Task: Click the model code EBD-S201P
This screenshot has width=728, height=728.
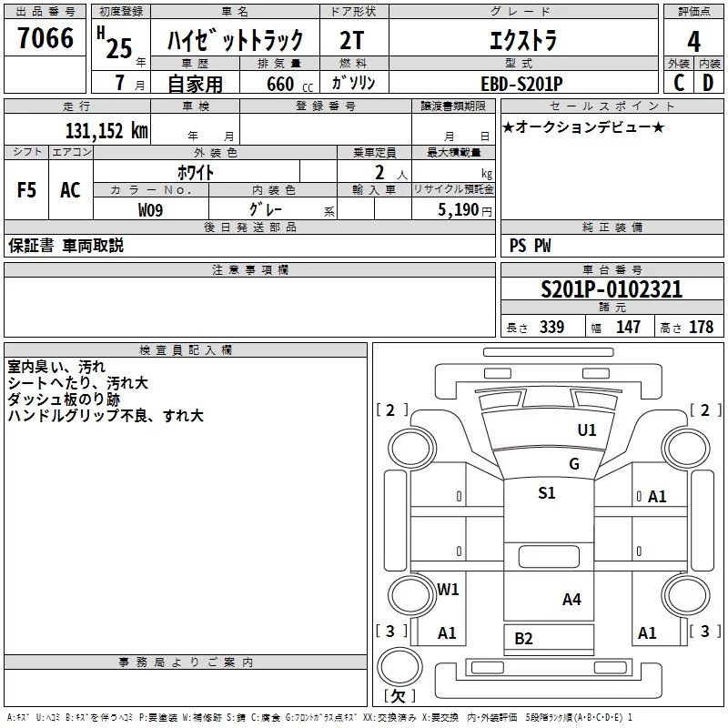Action: click(x=521, y=84)
